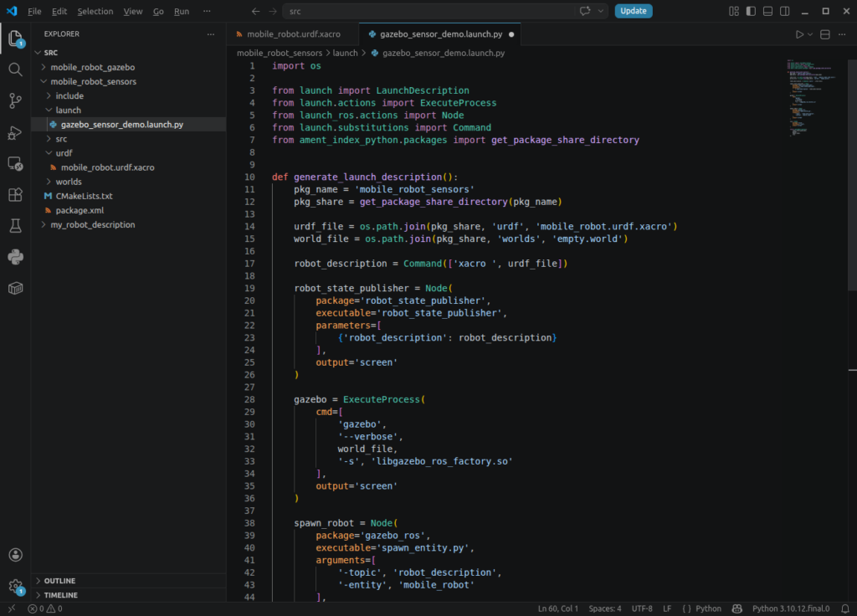Open the Edit menu
857x616 pixels.
pos(59,11)
